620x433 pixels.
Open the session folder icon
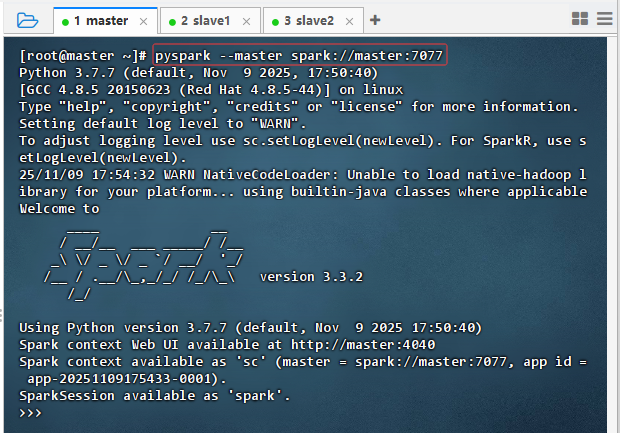(27, 20)
